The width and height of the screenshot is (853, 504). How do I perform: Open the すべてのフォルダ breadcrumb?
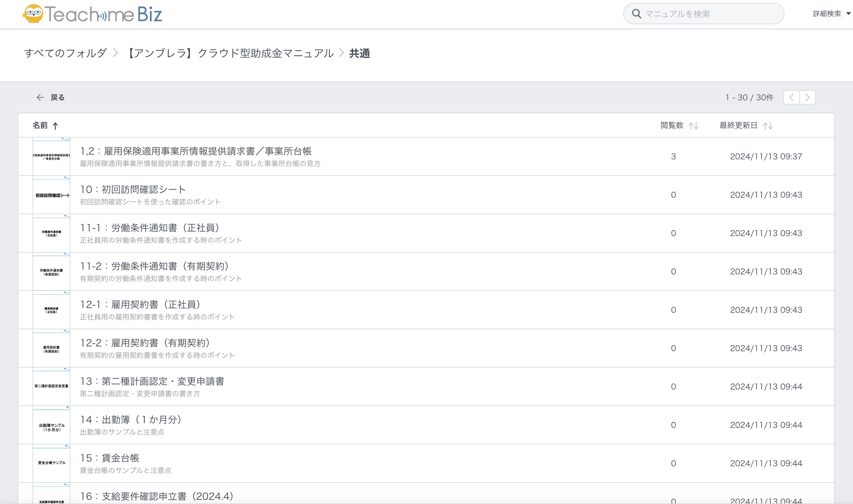point(65,53)
